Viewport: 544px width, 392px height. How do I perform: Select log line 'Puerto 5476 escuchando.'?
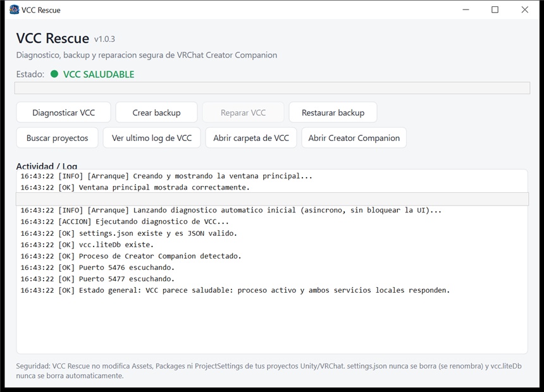point(97,268)
